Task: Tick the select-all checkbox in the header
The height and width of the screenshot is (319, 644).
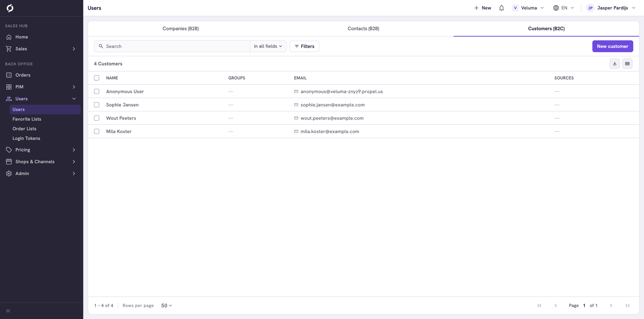Action: click(97, 78)
